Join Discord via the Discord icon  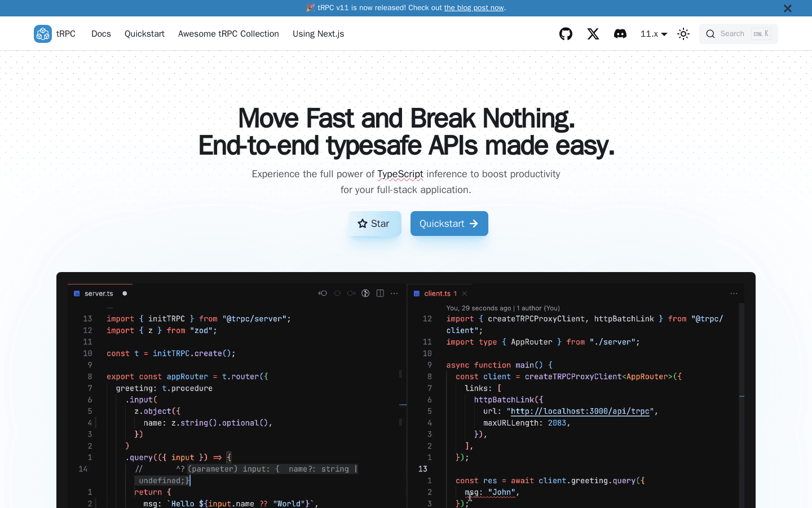[620, 34]
